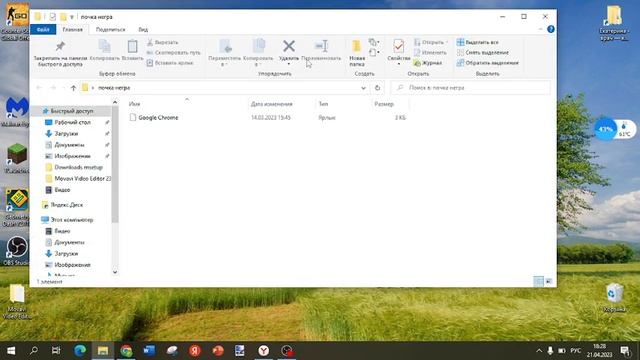
Task: Click Изменить (Edit) in Open group
Action: pos(429,53)
